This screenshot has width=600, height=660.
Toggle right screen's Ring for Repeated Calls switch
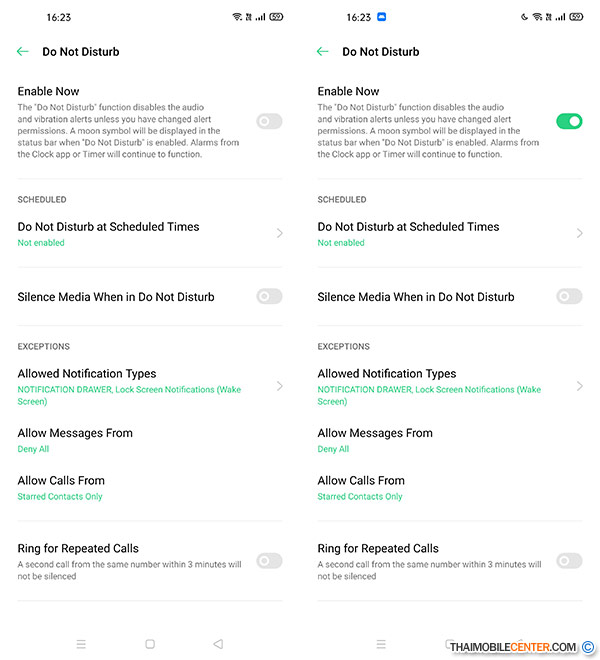point(569,561)
